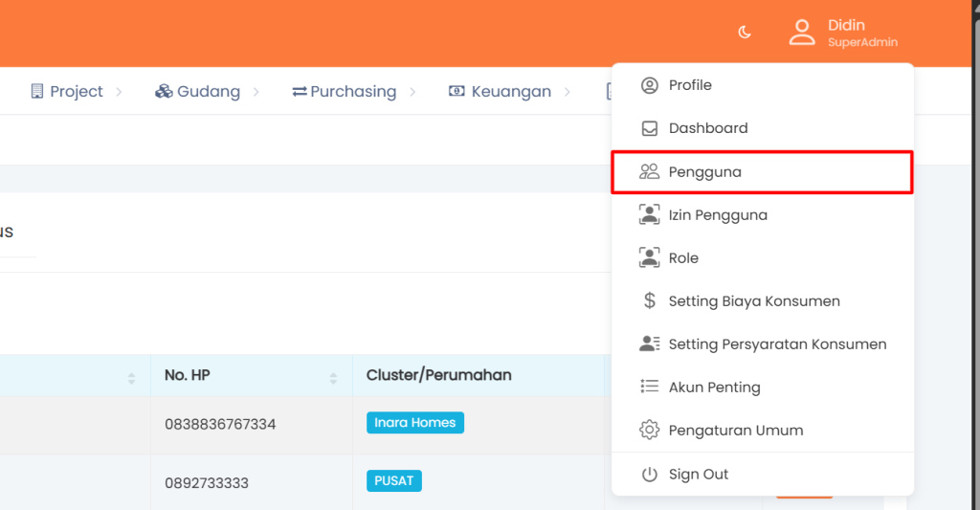Image resolution: width=980 pixels, height=510 pixels.
Task: Click the Akun Penting list icon
Action: (650, 388)
